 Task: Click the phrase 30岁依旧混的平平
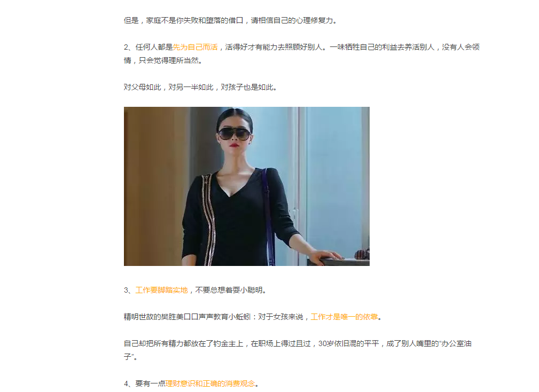[x=349, y=343]
